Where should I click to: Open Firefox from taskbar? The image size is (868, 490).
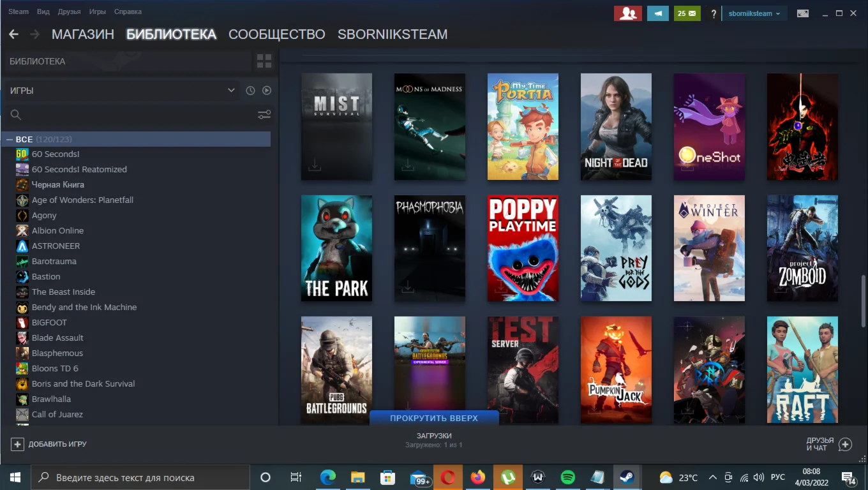point(477,477)
